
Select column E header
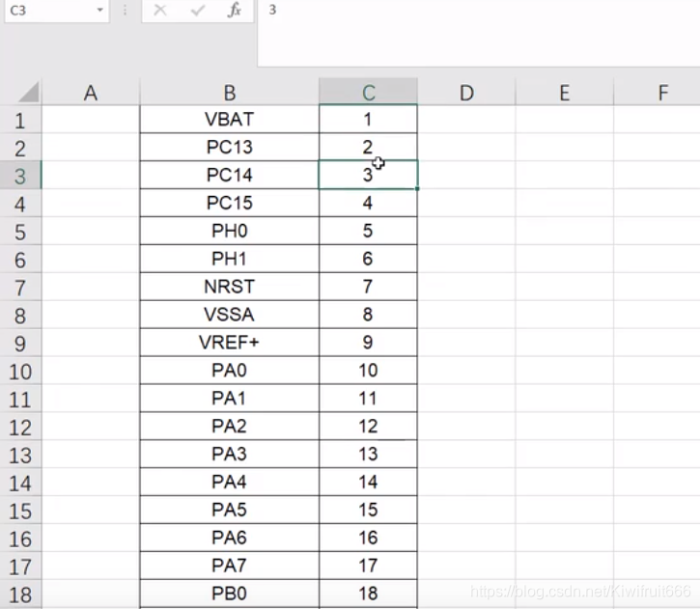click(564, 93)
